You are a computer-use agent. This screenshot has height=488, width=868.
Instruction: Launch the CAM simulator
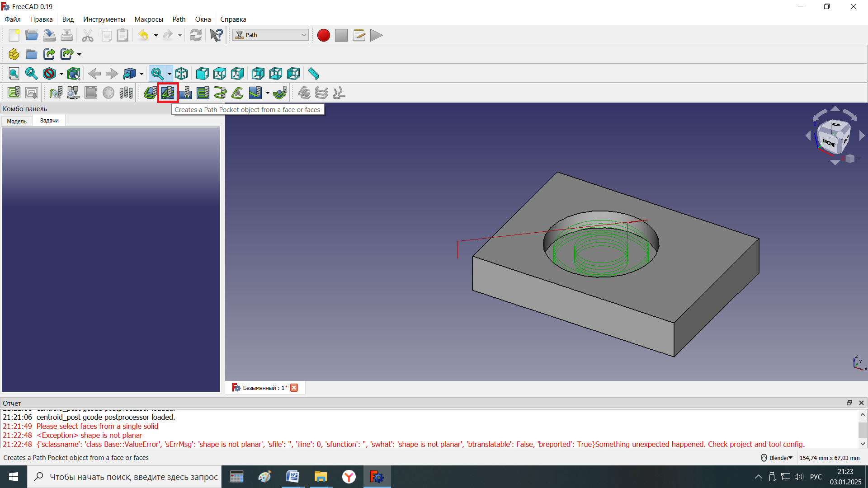(74, 93)
